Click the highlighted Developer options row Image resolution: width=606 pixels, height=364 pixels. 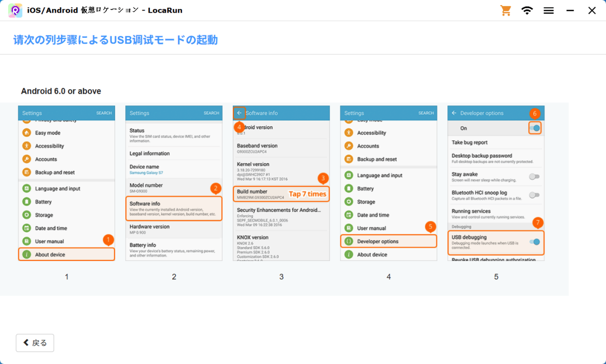388,241
